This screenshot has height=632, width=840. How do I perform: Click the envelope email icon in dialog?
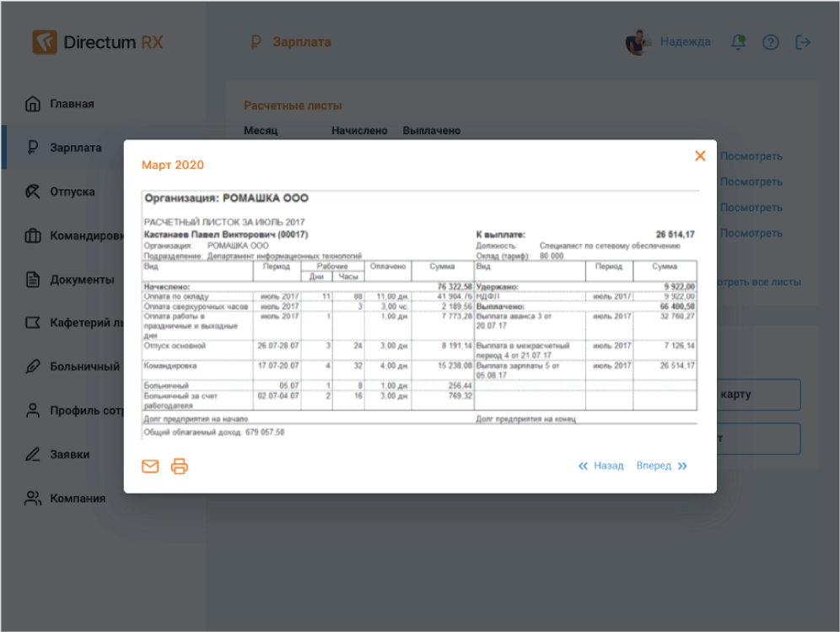click(x=150, y=466)
